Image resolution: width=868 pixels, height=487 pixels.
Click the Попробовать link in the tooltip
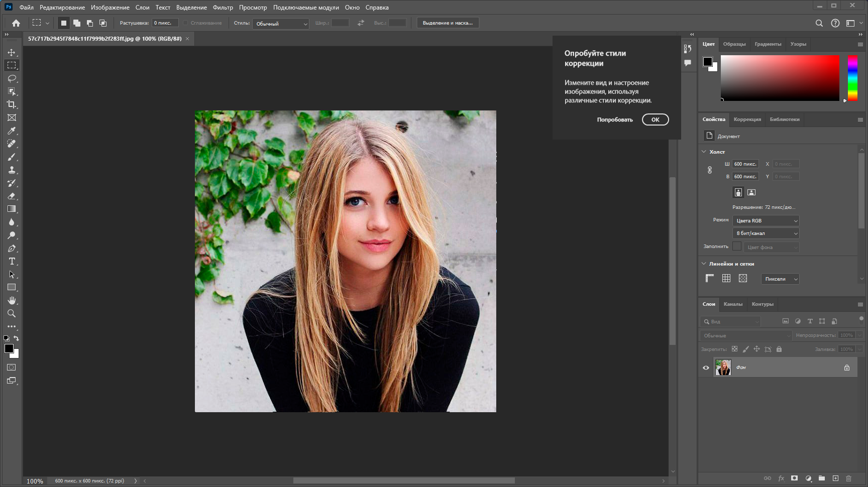(615, 119)
